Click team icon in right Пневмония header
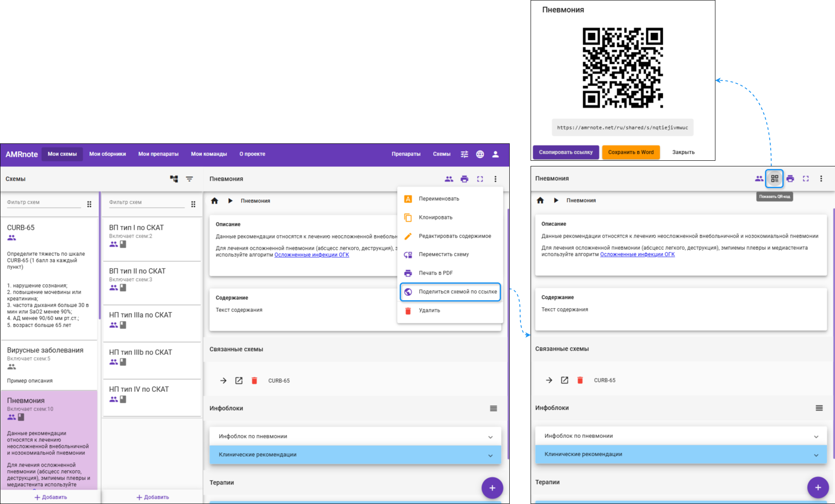 click(x=759, y=178)
